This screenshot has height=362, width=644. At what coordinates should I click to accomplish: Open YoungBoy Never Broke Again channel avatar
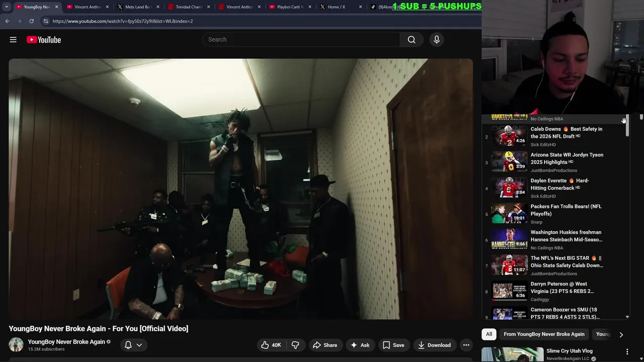click(16, 345)
